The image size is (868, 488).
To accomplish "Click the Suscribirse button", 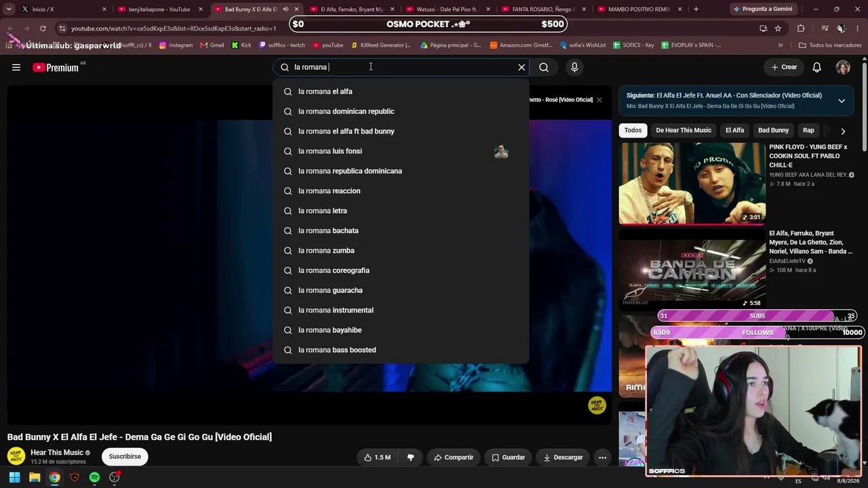I will pos(125,457).
